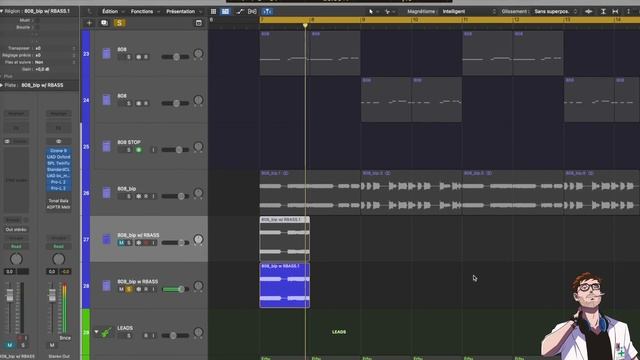Unmute track 27 808_bip w/ RBASS

click(x=121, y=243)
